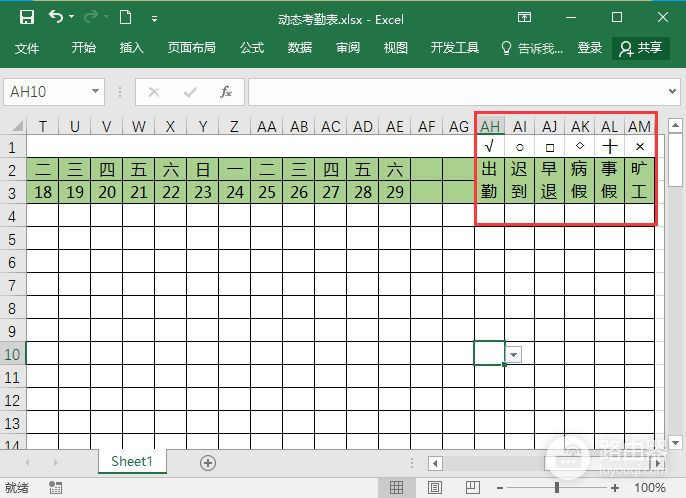
Task: Open the data validation dropdown on AH10
Action: 514,354
